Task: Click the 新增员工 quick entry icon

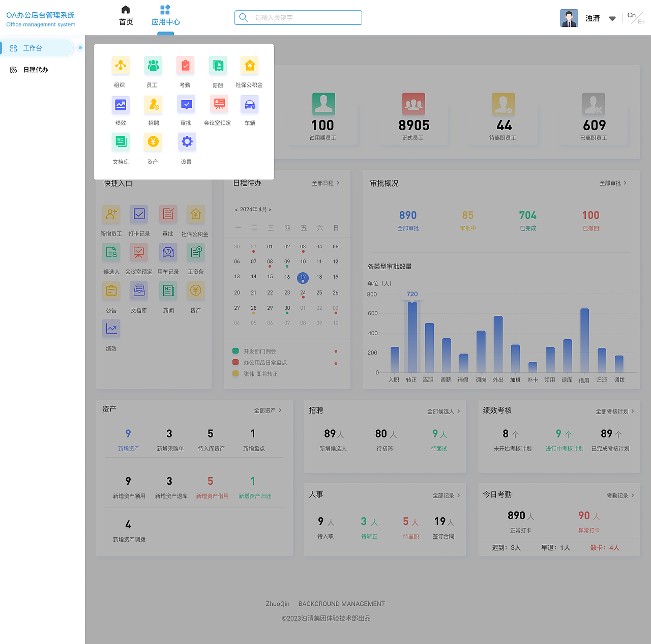Action: tap(111, 214)
